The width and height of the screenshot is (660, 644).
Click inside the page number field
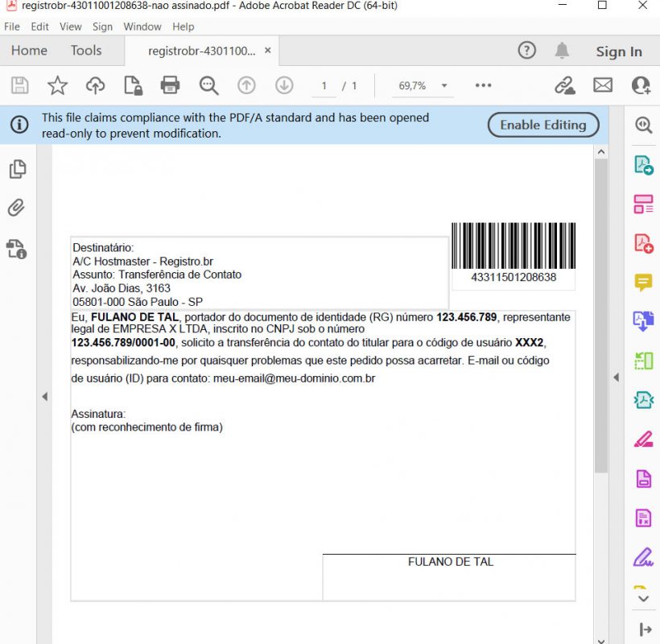click(322, 85)
